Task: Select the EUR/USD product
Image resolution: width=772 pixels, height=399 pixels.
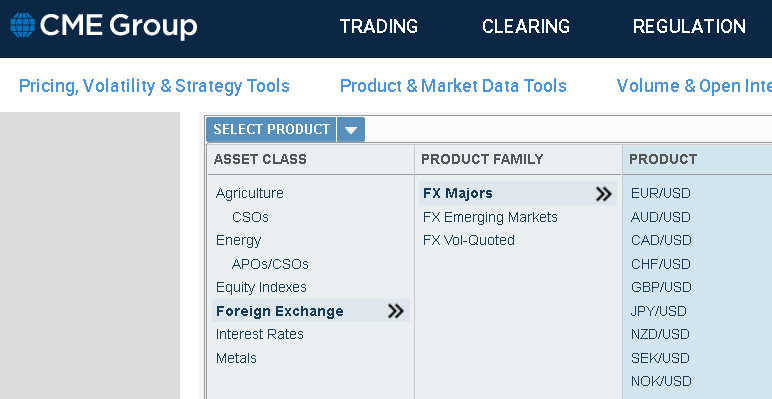Action: [661, 193]
